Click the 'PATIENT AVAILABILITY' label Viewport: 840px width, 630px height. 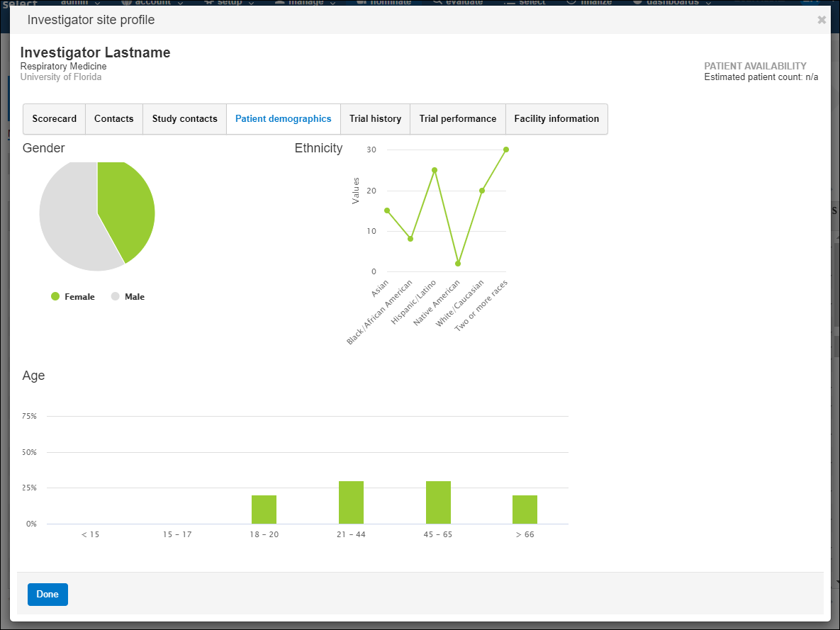tap(756, 66)
